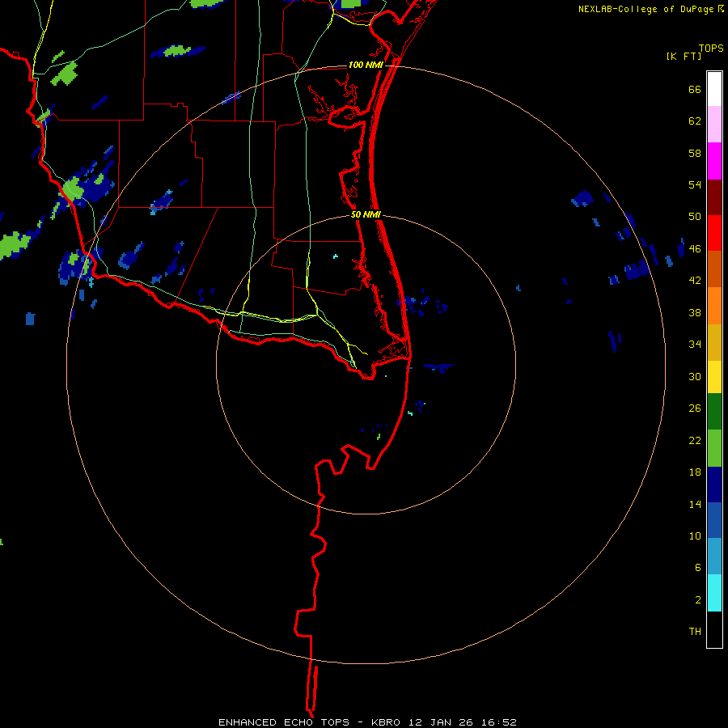This screenshot has height=728, width=728.
Task: Click the 58 legend value
Action: tap(695, 153)
